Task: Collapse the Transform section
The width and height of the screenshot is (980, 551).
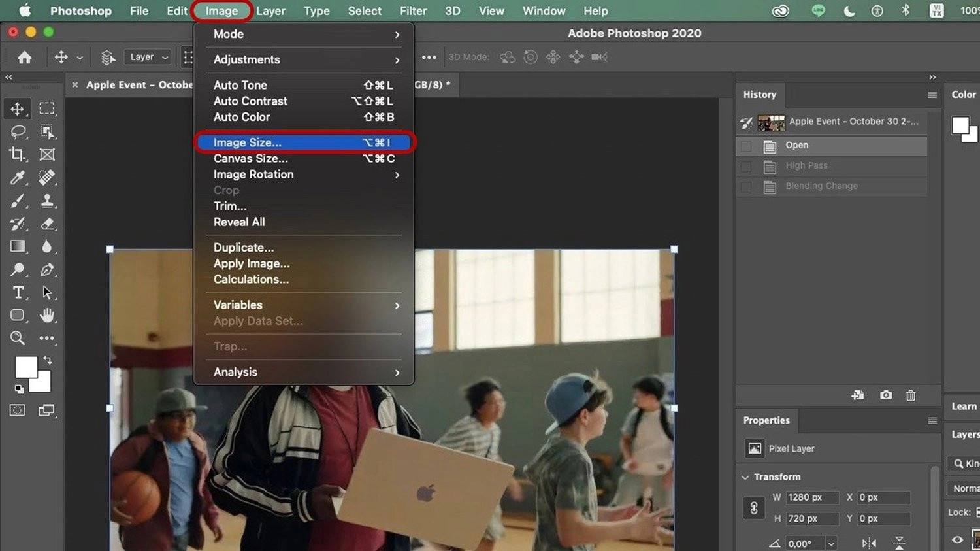Action: pyautogui.click(x=745, y=477)
